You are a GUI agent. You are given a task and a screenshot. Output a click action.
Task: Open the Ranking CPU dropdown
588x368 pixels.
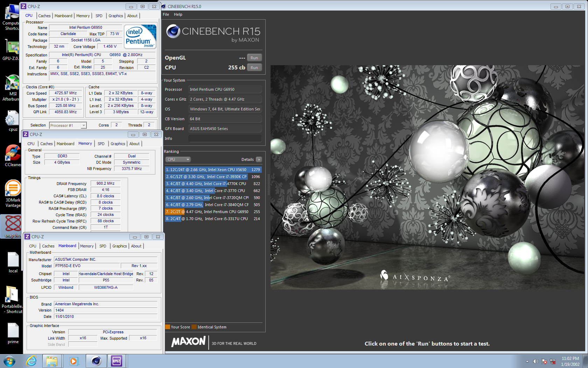(178, 159)
